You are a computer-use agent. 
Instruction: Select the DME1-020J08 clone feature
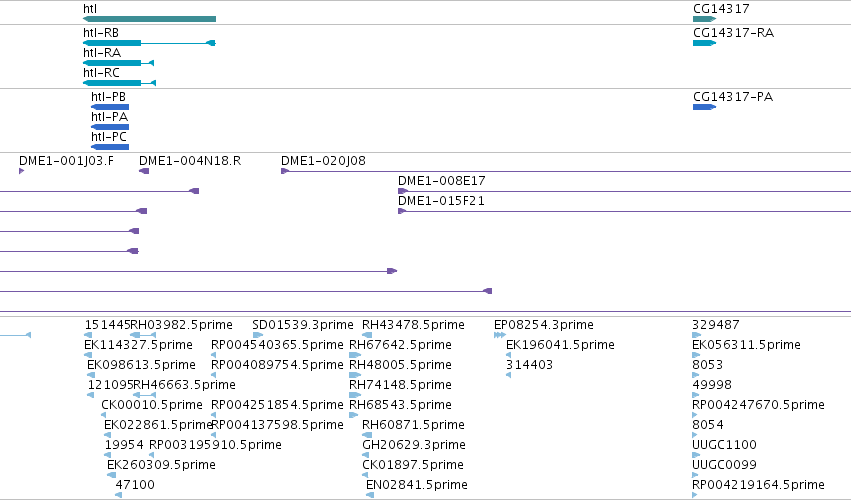(566, 171)
